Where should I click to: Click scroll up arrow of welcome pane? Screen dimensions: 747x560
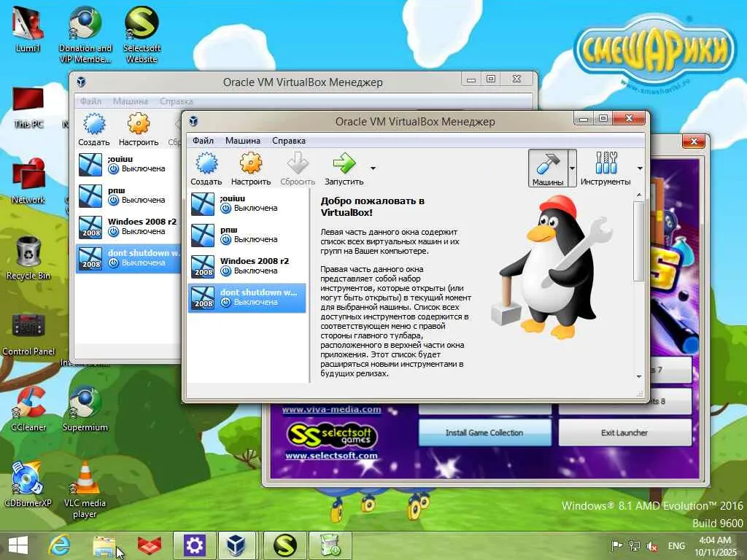(639, 195)
